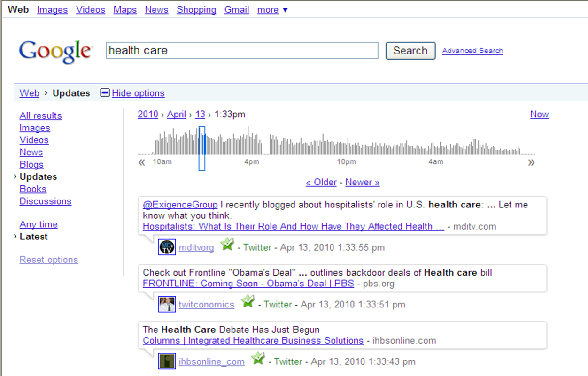Open FRONTLINE Obama's Deal PBS link
Image resolution: width=588 pixels, height=376 pixels.
pyautogui.click(x=248, y=284)
